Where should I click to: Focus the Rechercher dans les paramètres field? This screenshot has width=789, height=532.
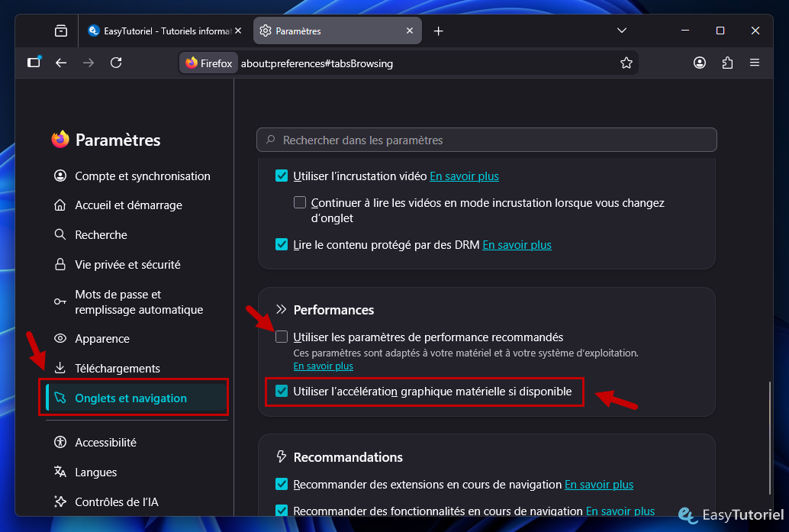click(x=487, y=140)
